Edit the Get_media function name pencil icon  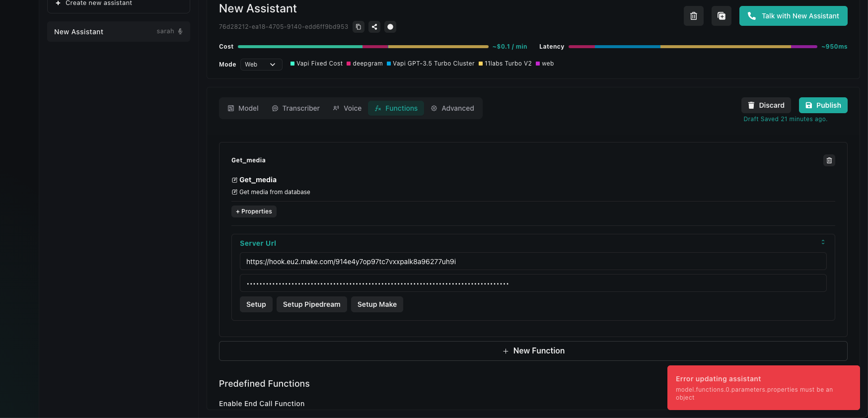(x=234, y=180)
